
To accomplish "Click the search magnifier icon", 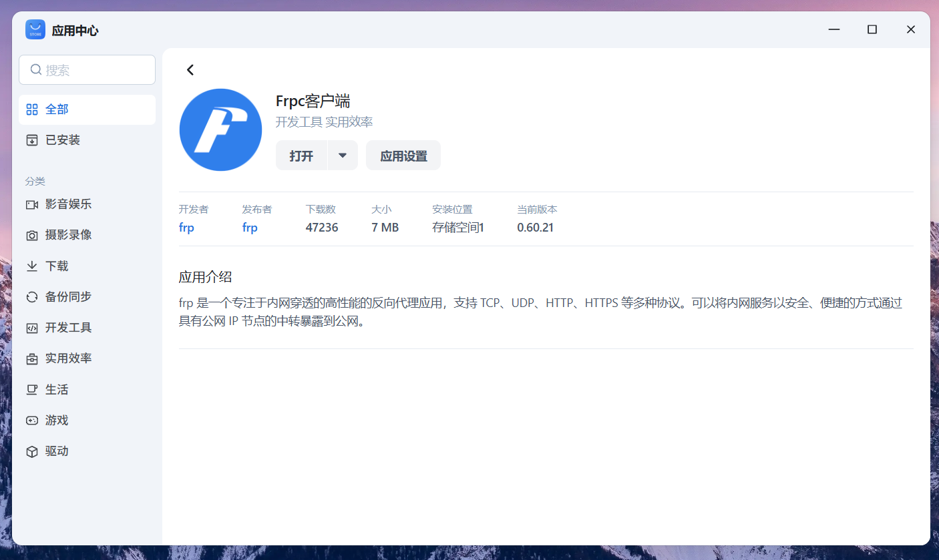I will tap(36, 69).
